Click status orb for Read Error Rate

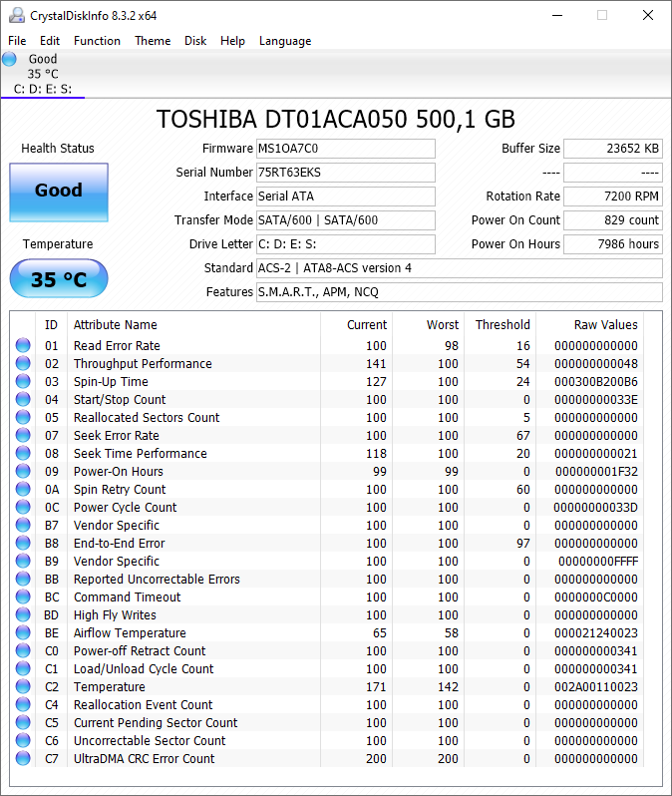pyautogui.click(x=23, y=345)
